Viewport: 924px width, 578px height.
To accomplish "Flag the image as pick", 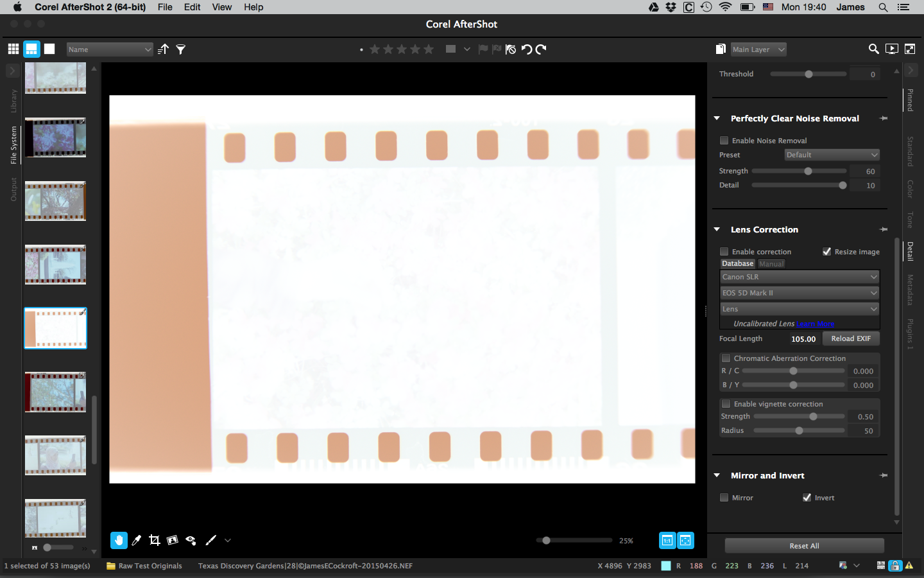I will coord(483,49).
